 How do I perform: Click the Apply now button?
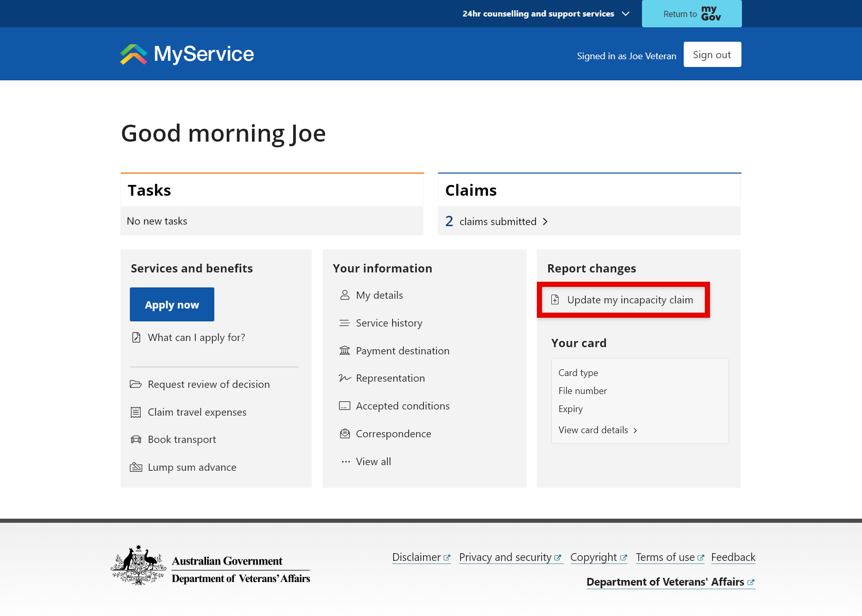pos(172,304)
